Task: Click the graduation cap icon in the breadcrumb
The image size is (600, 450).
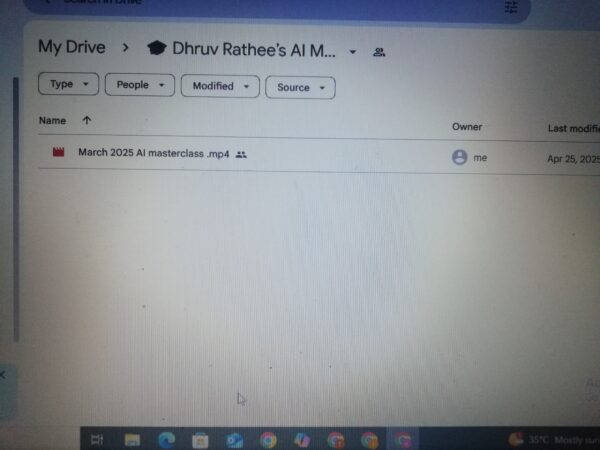Action: 157,48
